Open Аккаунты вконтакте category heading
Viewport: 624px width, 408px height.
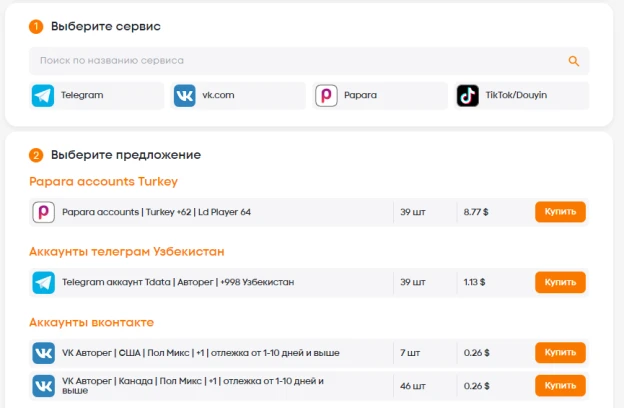[x=92, y=322]
